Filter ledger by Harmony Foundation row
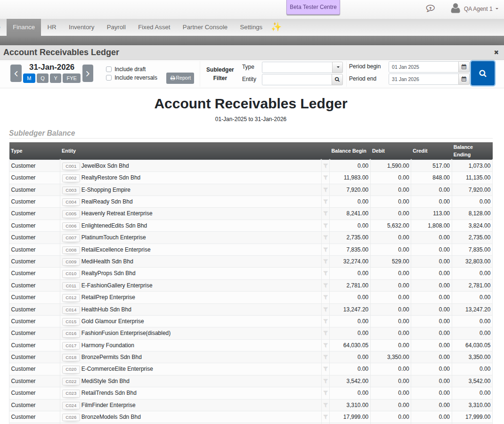 325,345
